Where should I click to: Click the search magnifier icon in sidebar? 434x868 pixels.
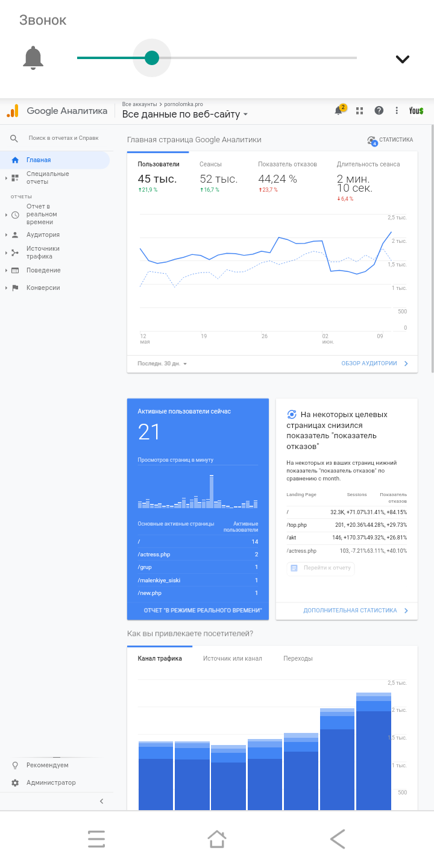[x=14, y=139]
